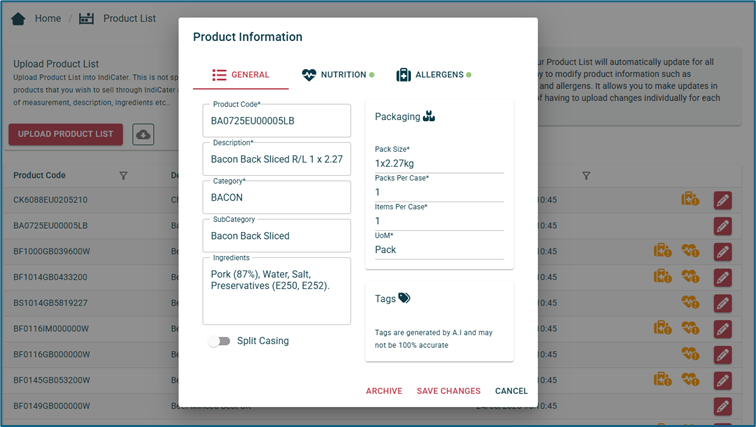Go to Home via house icon
Image resolution: width=756 pixels, height=427 pixels.
point(18,19)
